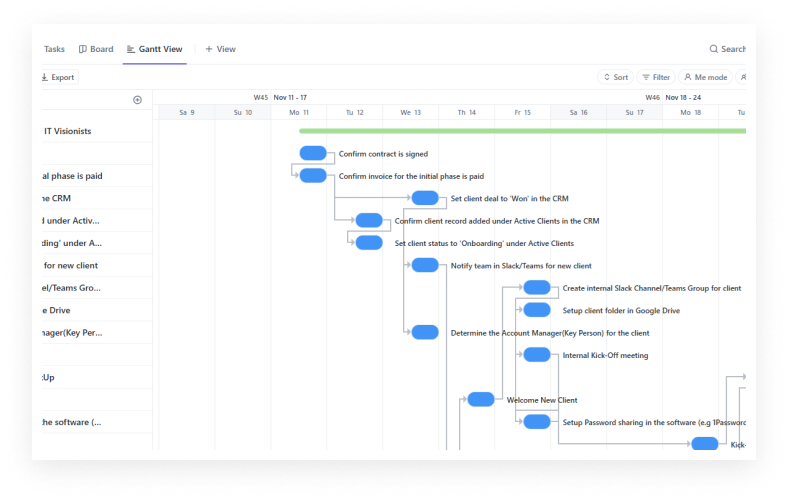Click the Gantt View chart icon

tap(131, 49)
